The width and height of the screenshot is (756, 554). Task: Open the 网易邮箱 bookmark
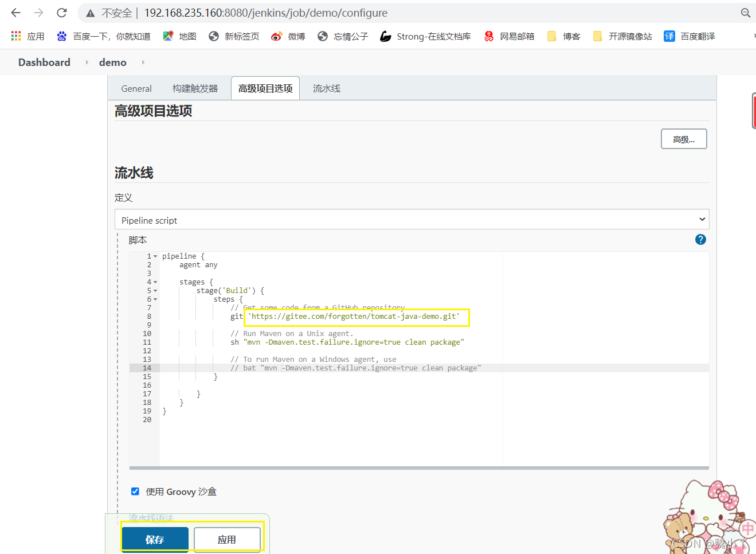pyautogui.click(x=509, y=36)
